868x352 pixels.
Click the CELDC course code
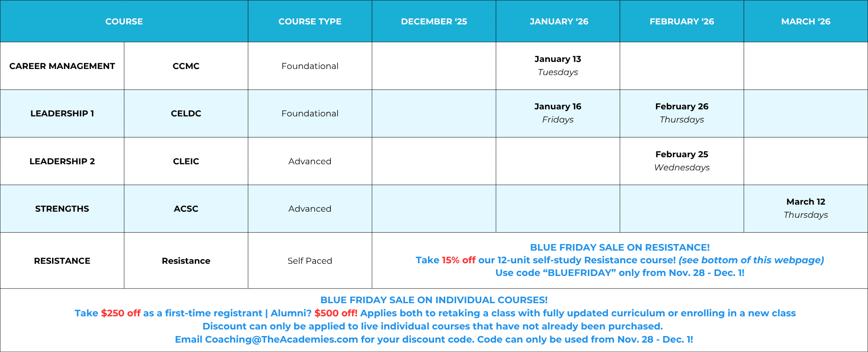coord(186,114)
